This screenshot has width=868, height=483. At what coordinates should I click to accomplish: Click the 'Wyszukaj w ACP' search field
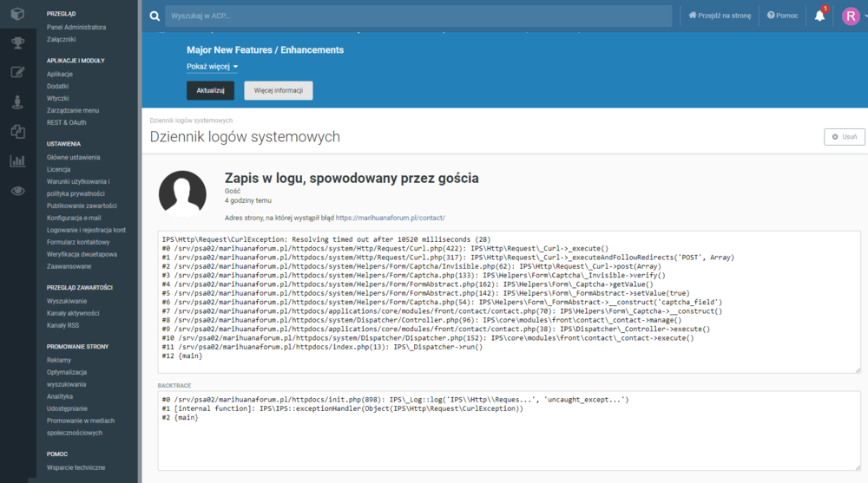(x=417, y=16)
